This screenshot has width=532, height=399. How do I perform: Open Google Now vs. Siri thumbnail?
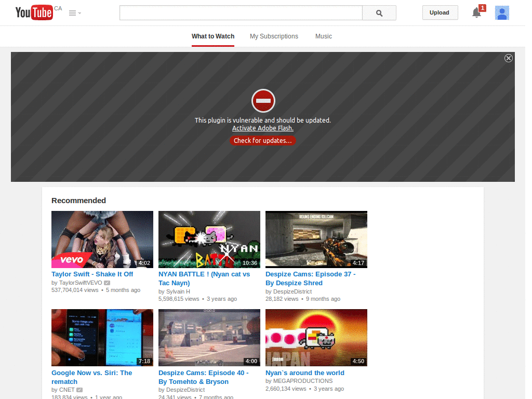102,338
